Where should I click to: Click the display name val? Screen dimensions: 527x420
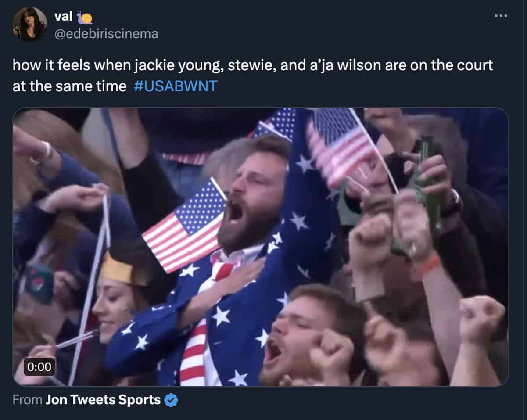[64, 17]
